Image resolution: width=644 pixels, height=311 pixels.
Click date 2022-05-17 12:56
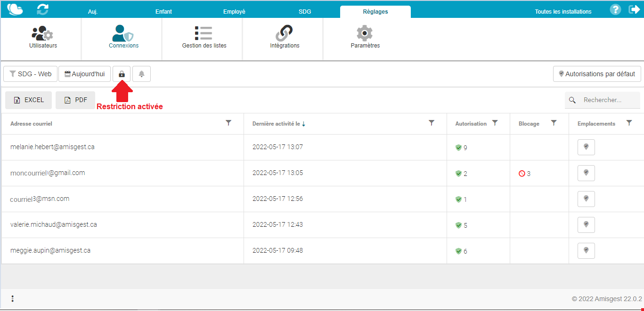277,199
